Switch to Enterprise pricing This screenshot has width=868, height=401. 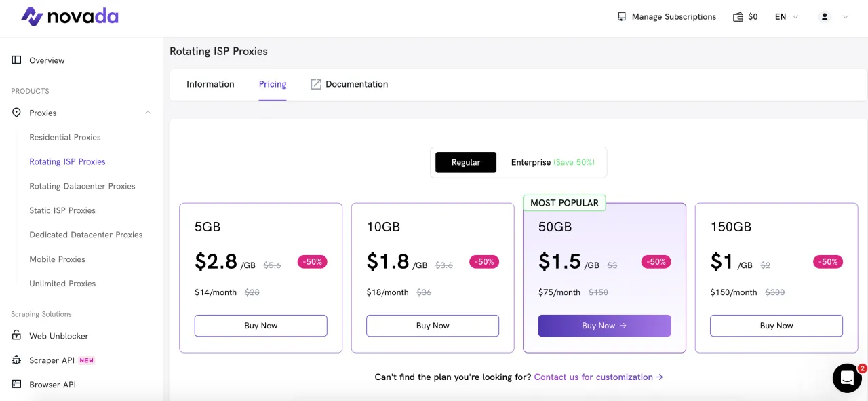(x=552, y=162)
